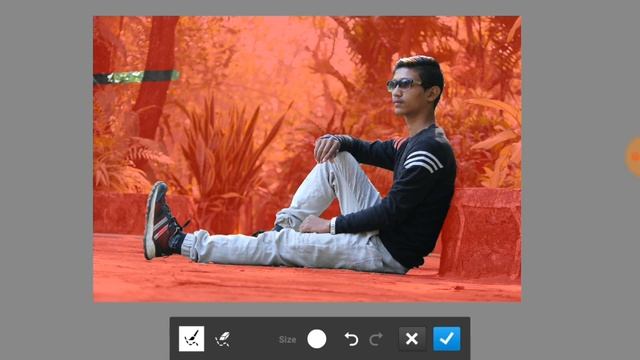Select the erase mask brush tool
640x360 pixels.
coord(223,339)
